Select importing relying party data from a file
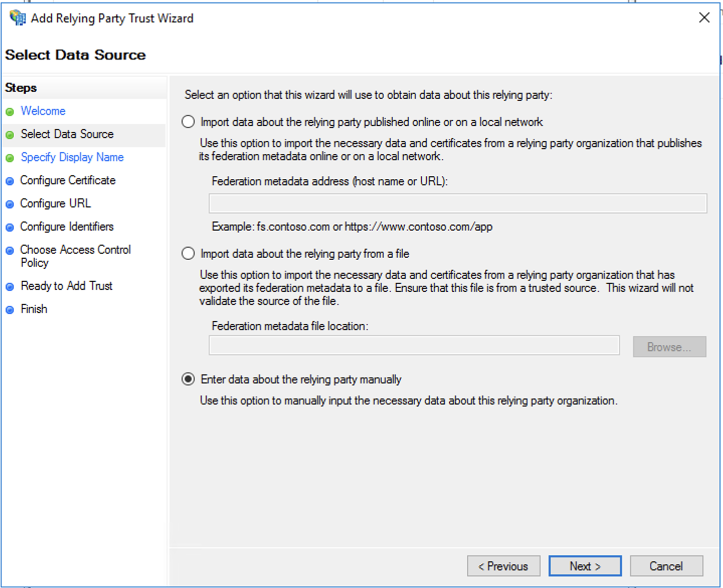The width and height of the screenshot is (723, 588). tap(188, 253)
